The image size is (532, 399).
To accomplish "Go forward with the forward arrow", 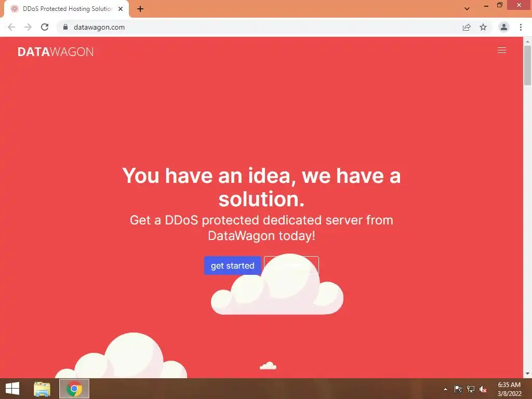I will (28, 27).
